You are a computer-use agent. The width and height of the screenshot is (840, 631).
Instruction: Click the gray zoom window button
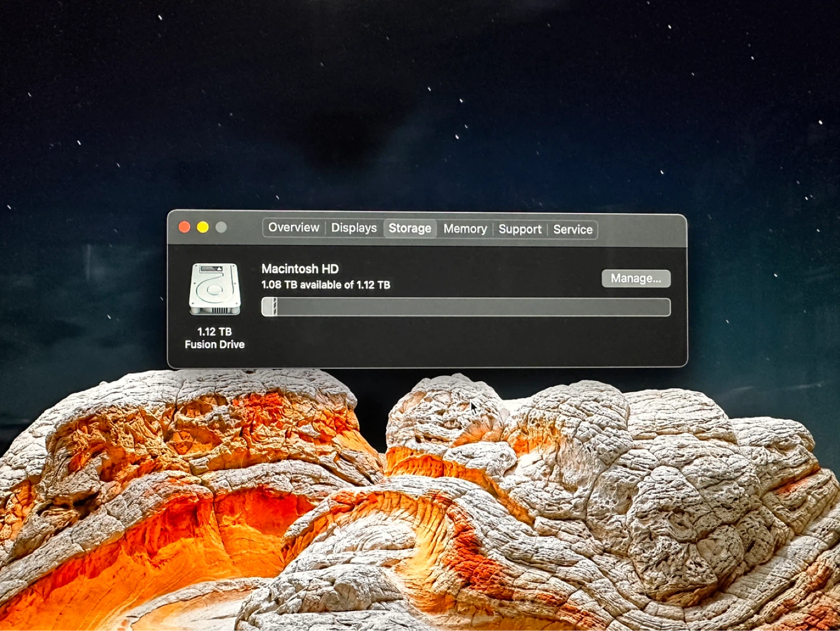pyautogui.click(x=221, y=227)
